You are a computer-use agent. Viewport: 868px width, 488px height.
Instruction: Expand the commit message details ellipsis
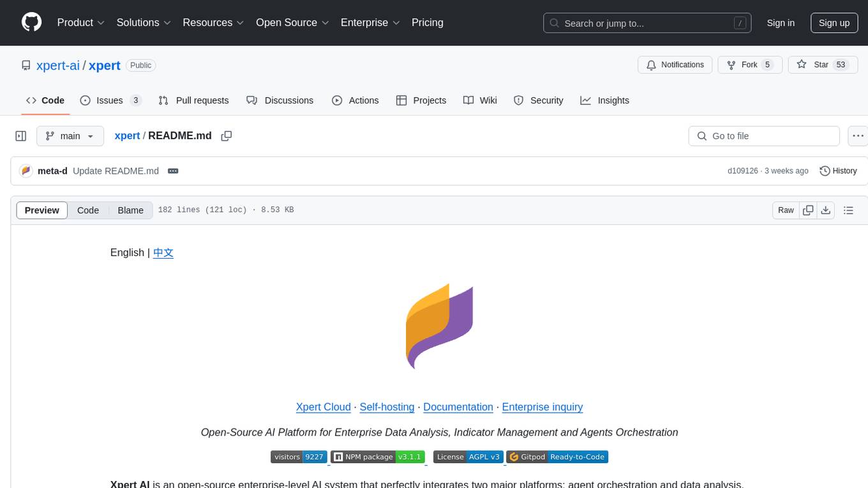click(x=173, y=171)
